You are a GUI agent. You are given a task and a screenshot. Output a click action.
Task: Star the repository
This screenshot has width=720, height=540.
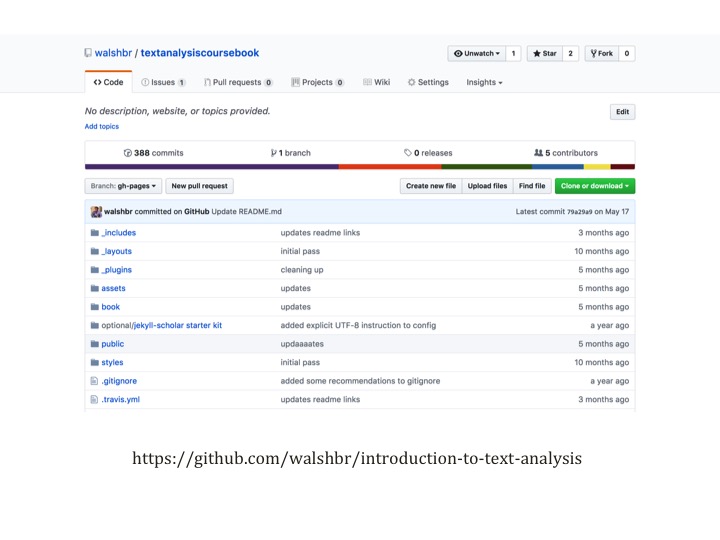[x=545, y=53]
